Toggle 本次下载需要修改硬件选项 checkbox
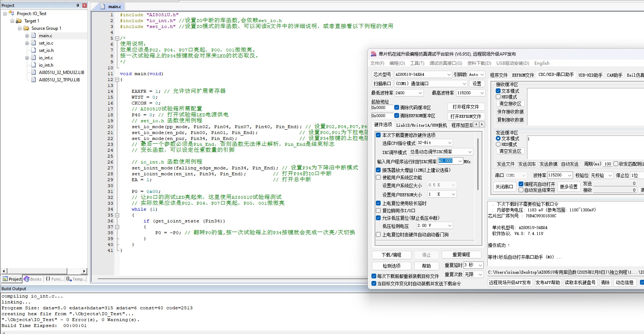This screenshot has height=334, width=644. (378, 135)
